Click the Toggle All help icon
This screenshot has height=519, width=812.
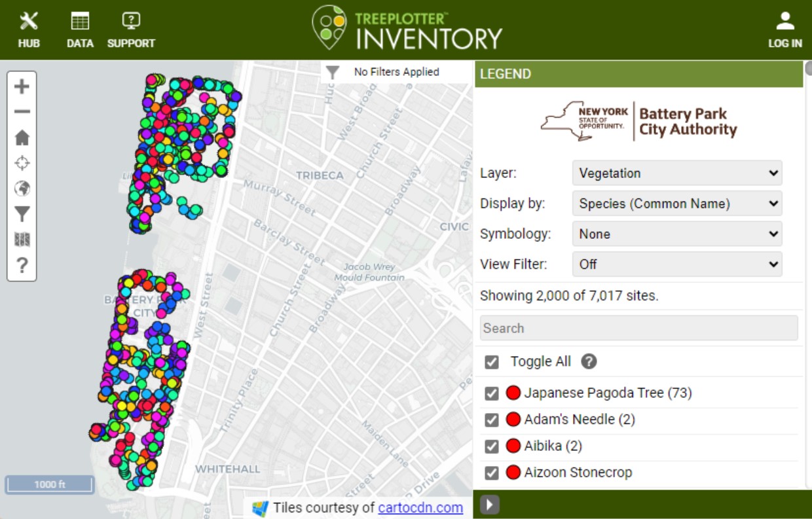coord(589,361)
